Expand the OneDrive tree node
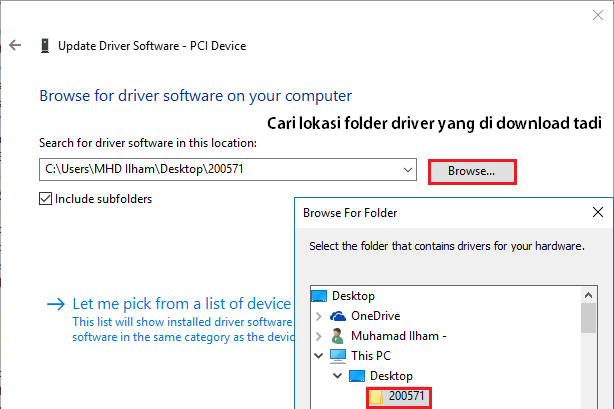The height and width of the screenshot is (409, 614). (319, 316)
